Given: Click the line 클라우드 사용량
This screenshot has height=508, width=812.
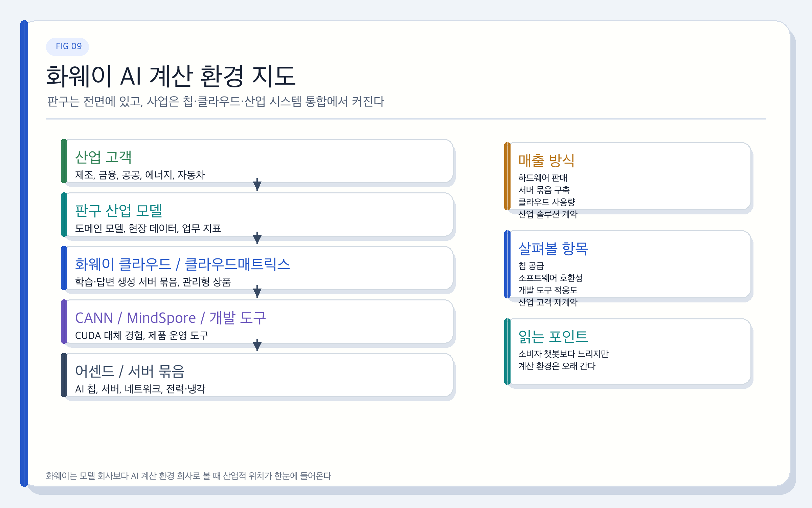Looking at the screenshot, I should coord(547,202).
